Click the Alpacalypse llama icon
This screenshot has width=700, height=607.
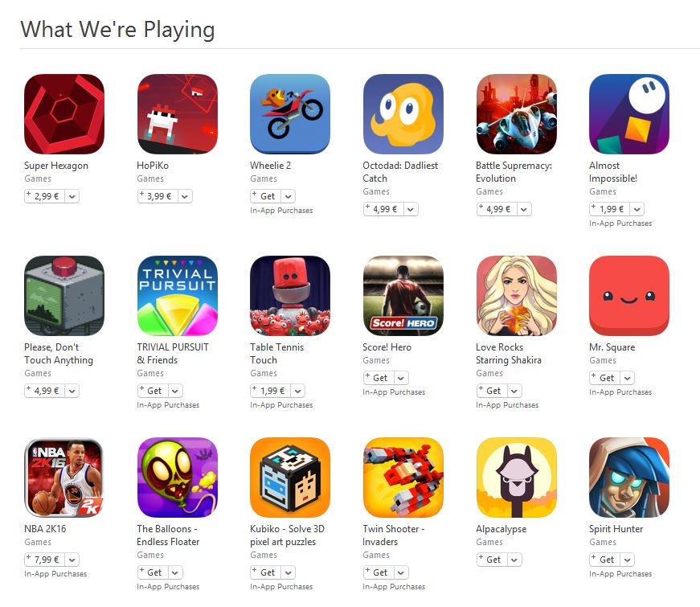coord(517,478)
